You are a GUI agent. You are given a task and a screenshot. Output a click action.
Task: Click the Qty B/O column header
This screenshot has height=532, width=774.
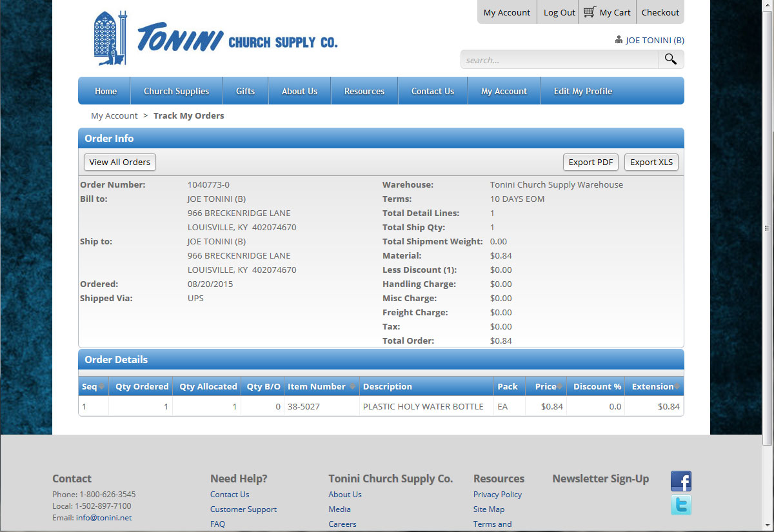coord(263,387)
